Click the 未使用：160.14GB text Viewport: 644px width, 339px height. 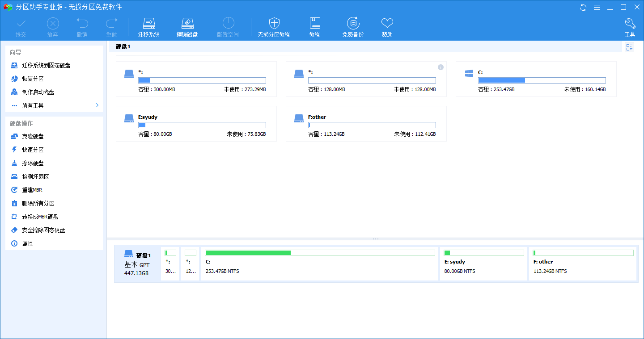pyautogui.click(x=585, y=89)
